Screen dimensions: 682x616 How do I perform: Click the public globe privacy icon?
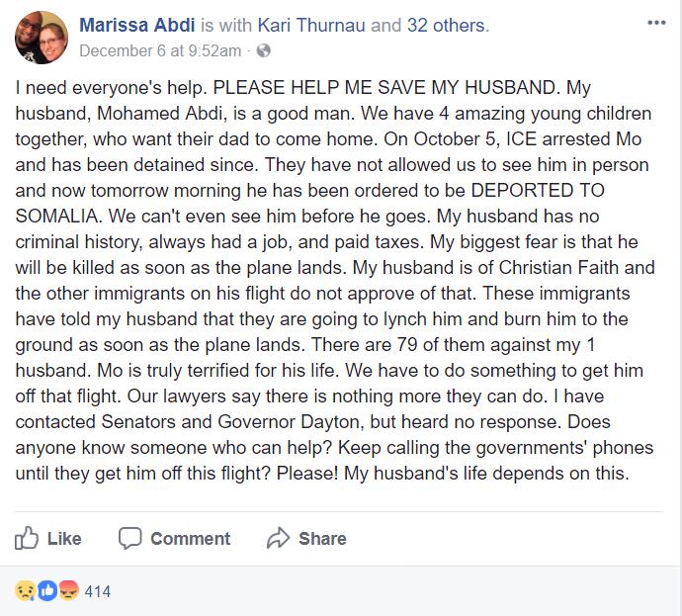click(264, 50)
